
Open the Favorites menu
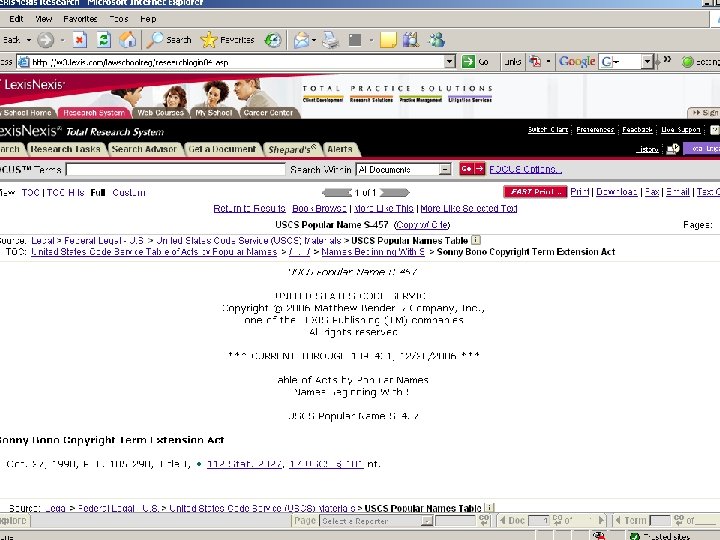click(x=80, y=19)
